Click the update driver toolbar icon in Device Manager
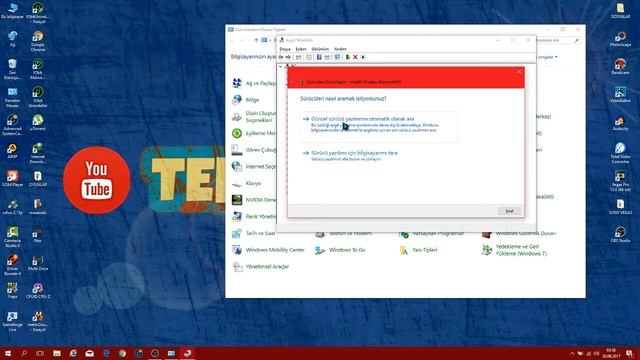The image size is (640, 360). [x=347, y=57]
